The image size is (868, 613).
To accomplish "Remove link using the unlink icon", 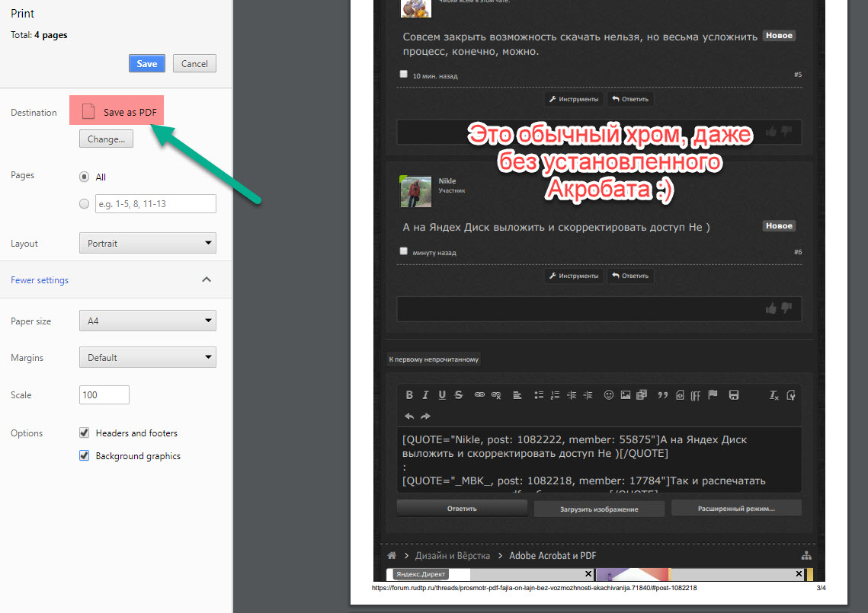I will point(496,395).
